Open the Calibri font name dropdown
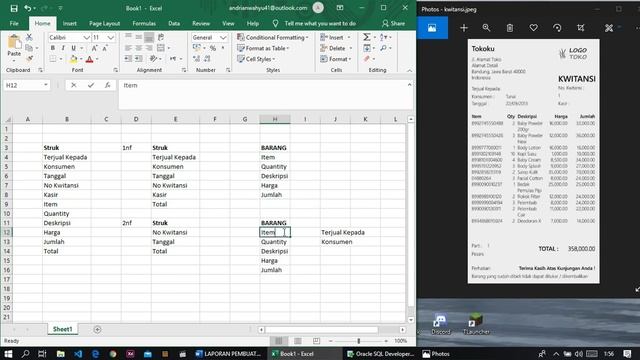 point(86,38)
